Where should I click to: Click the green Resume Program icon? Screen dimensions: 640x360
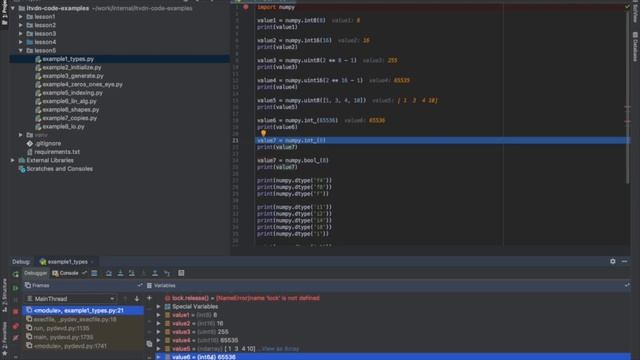tap(16, 288)
